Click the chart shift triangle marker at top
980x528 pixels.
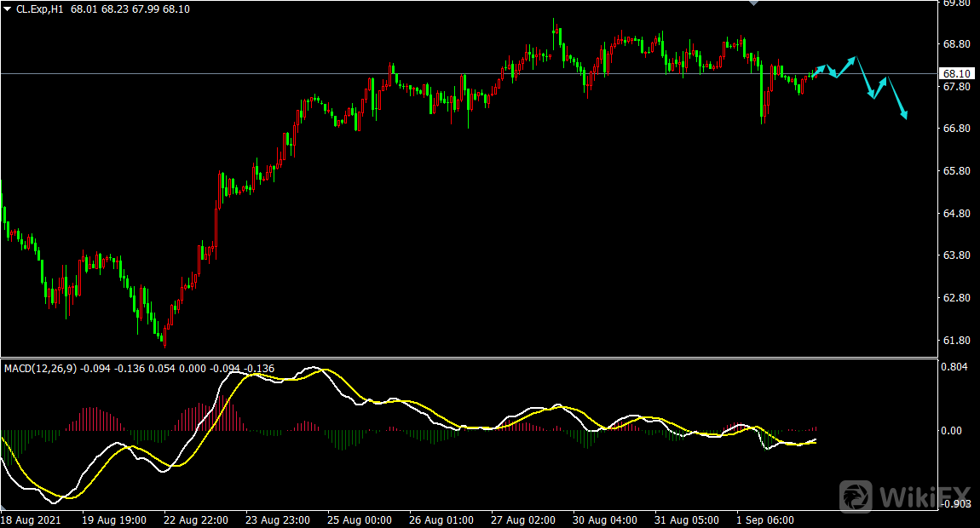click(x=752, y=3)
